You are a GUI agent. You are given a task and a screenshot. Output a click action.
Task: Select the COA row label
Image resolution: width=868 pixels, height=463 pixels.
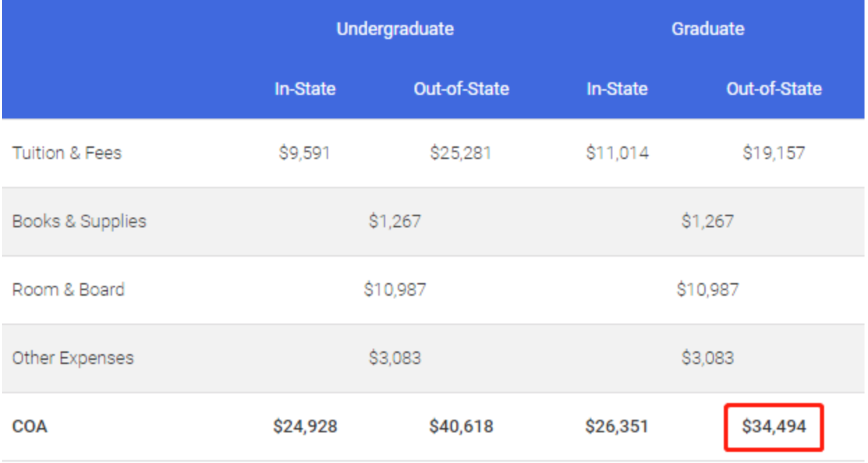(x=30, y=427)
